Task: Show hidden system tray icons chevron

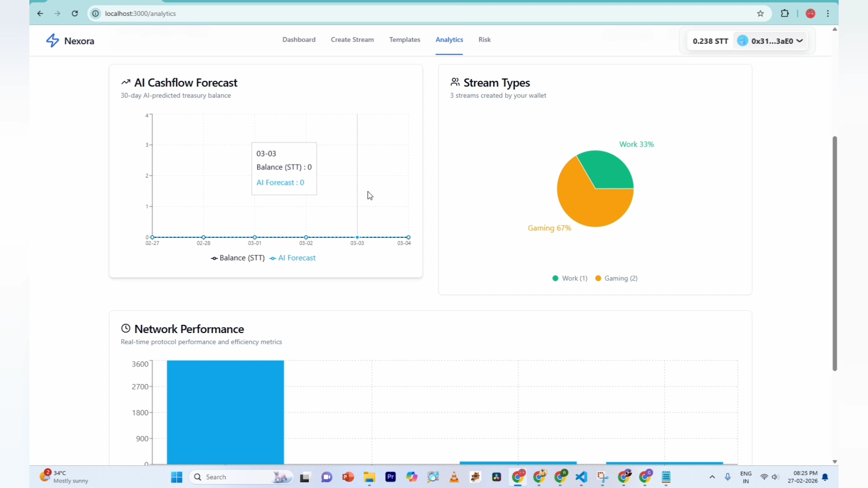Action: [712, 477]
